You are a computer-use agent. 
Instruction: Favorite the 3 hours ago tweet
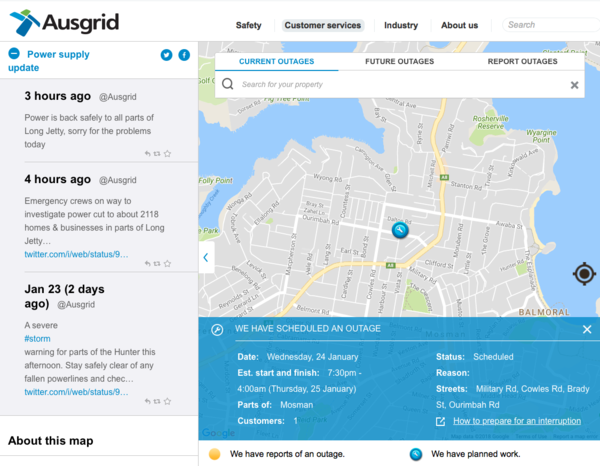pos(167,153)
